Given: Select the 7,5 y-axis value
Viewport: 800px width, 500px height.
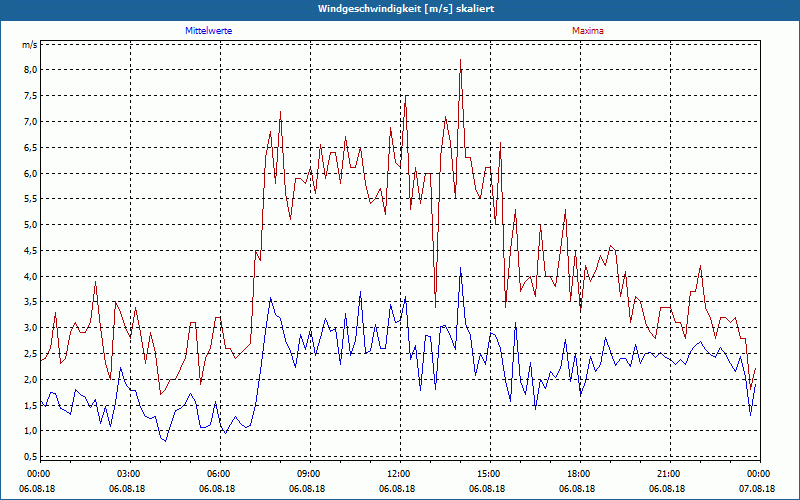Looking at the screenshot, I should pyautogui.click(x=32, y=96).
